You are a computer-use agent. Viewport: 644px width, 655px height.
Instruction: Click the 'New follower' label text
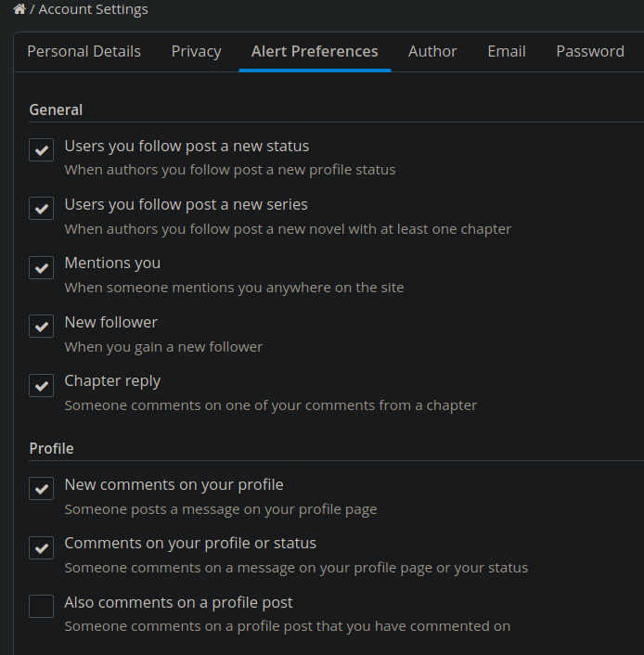(110, 322)
